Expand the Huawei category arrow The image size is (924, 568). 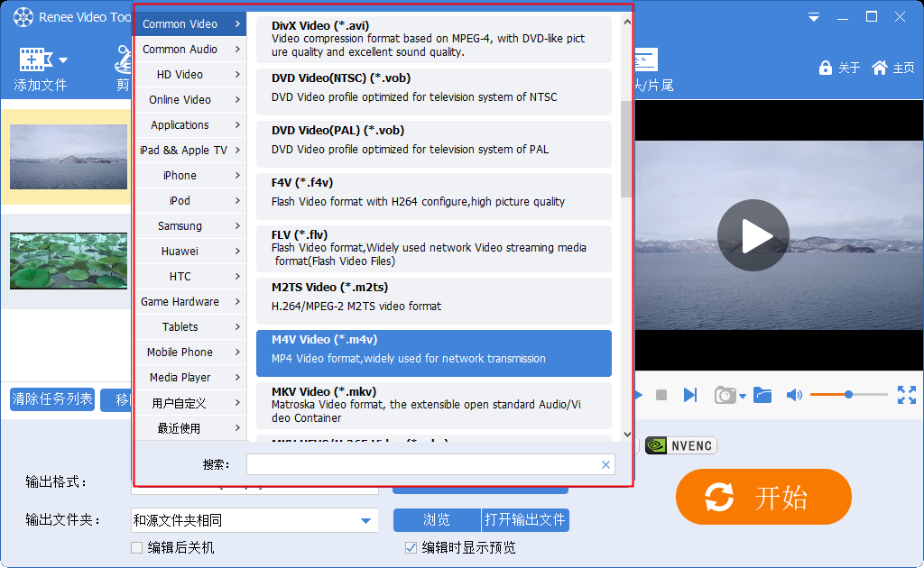coord(237,252)
